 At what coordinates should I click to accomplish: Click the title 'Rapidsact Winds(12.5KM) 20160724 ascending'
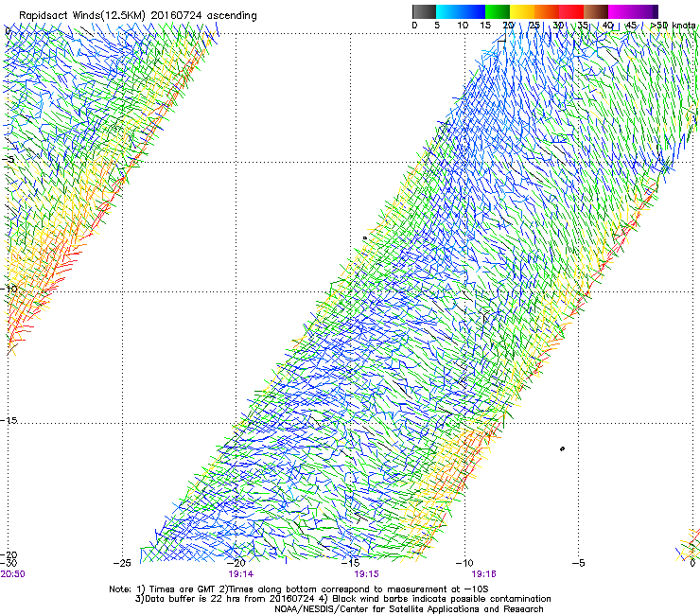[138, 16]
